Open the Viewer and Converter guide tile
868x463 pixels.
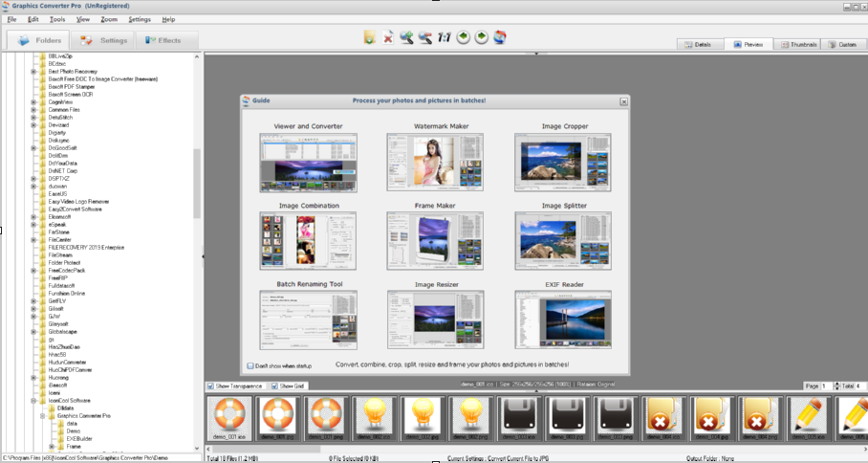tap(309, 163)
